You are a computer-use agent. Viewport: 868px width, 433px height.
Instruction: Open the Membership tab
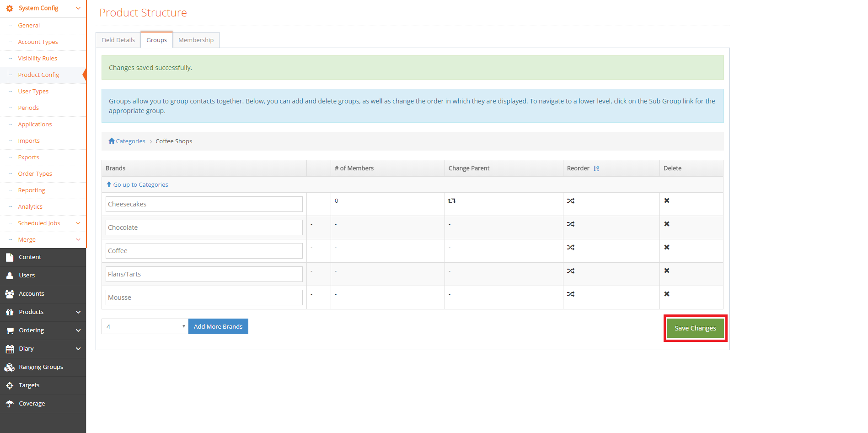pyautogui.click(x=196, y=40)
